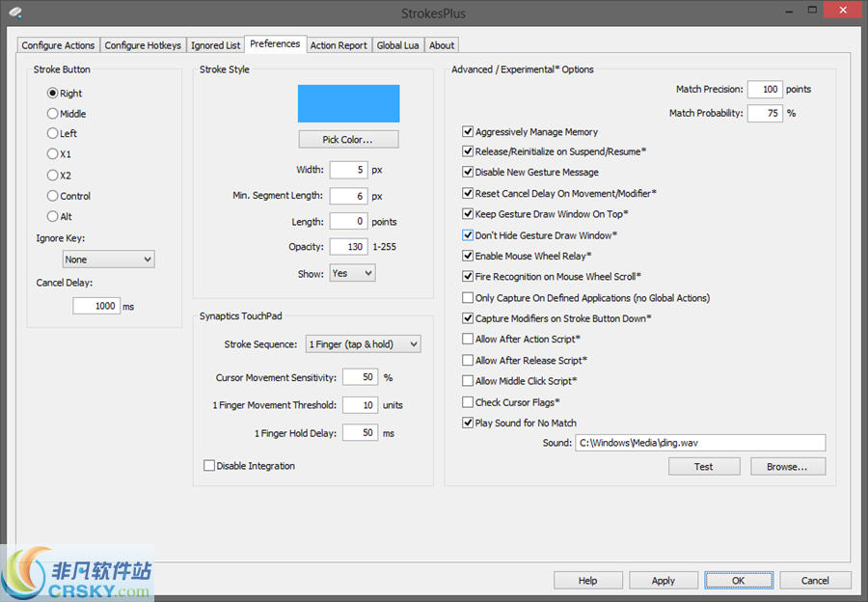The height and width of the screenshot is (602, 868).
Task: Disable Aggressively Manage Memory
Action: (468, 131)
